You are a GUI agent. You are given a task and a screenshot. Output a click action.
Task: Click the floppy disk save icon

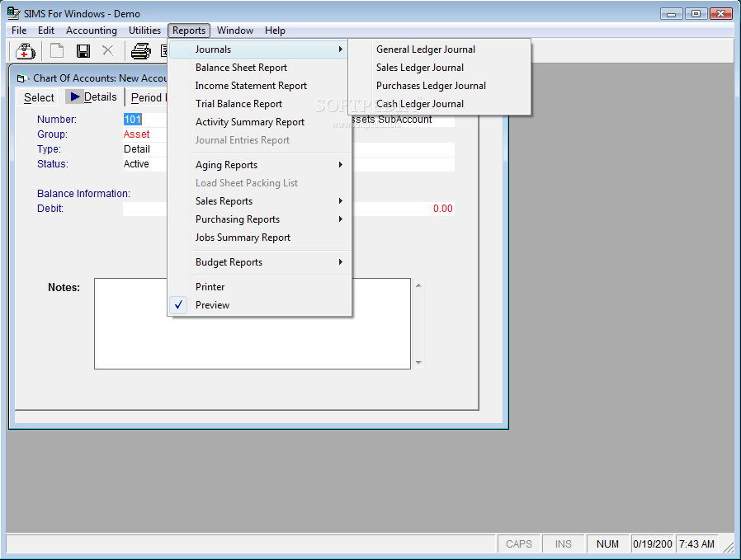(x=83, y=51)
